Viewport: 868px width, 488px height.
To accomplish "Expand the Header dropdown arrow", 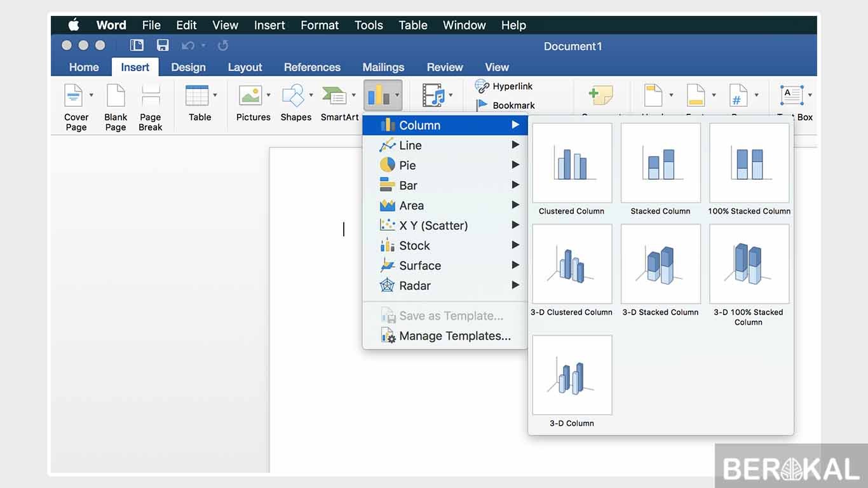I will tap(671, 95).
